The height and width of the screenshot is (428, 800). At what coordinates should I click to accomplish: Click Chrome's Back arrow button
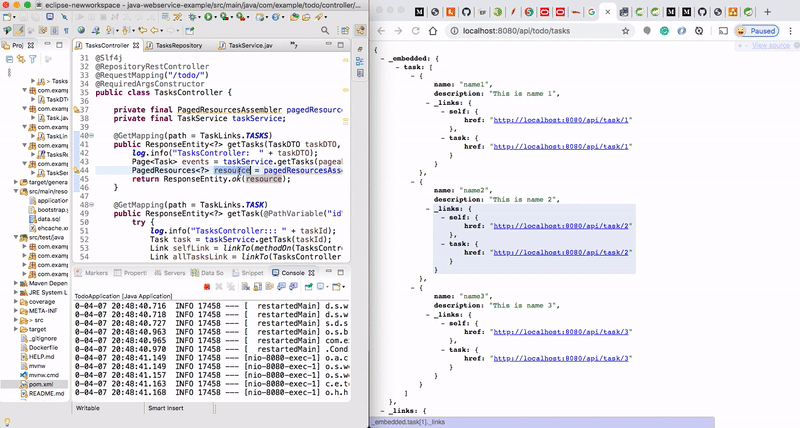coord(381,31)
